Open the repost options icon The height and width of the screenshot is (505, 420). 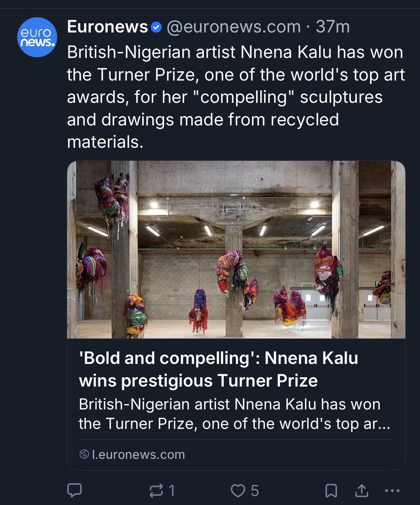(156, 490)
